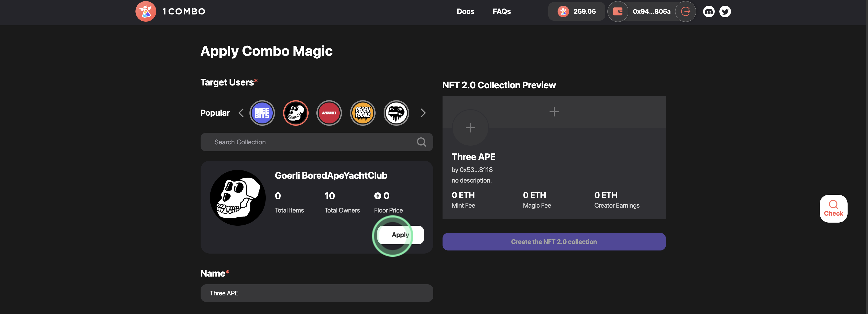The width and height of the screenshot is (868, 314).
Task: Select the Degen Toonz collection icon
Action: [363, 113]
